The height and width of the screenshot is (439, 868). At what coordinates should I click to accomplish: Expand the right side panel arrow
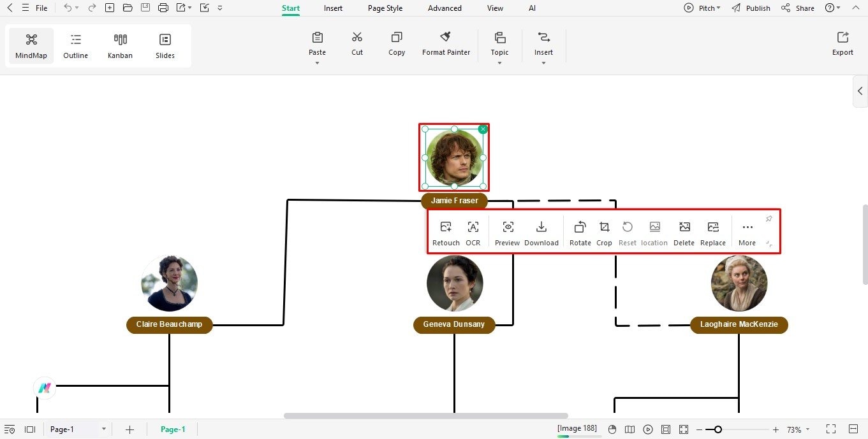860,91
